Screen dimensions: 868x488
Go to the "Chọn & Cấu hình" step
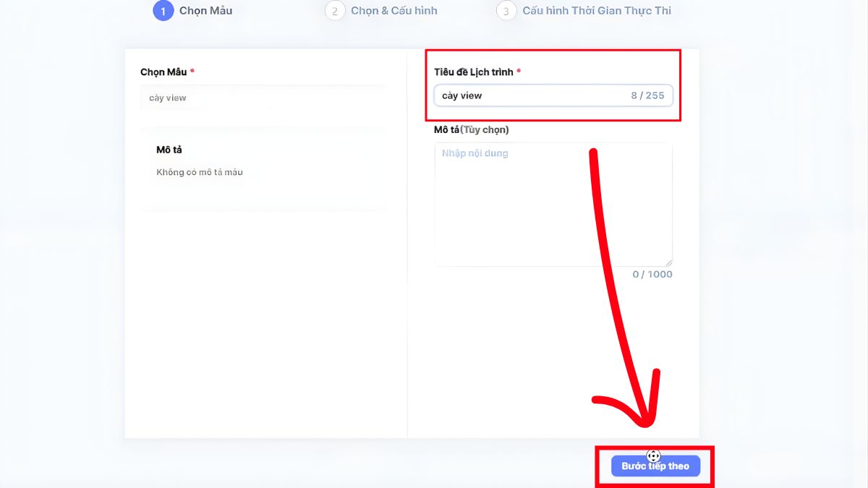click(x=393, y=11)
